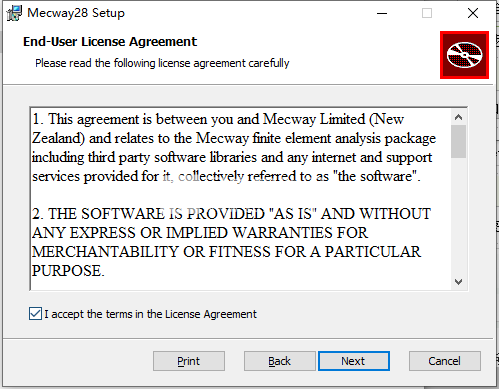Cancel the Mecway installation
Screen dimensions: 499x389
[445, 361]
